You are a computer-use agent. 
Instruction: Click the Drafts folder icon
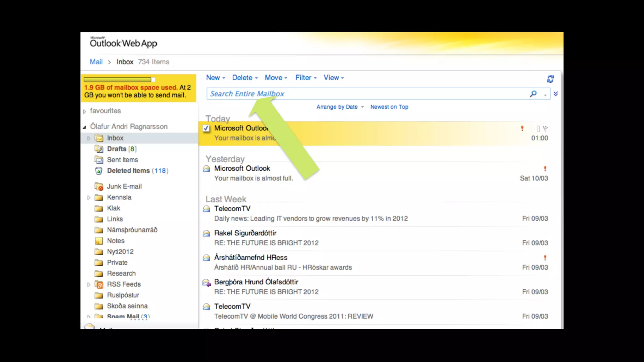click(x=99, y=149)
